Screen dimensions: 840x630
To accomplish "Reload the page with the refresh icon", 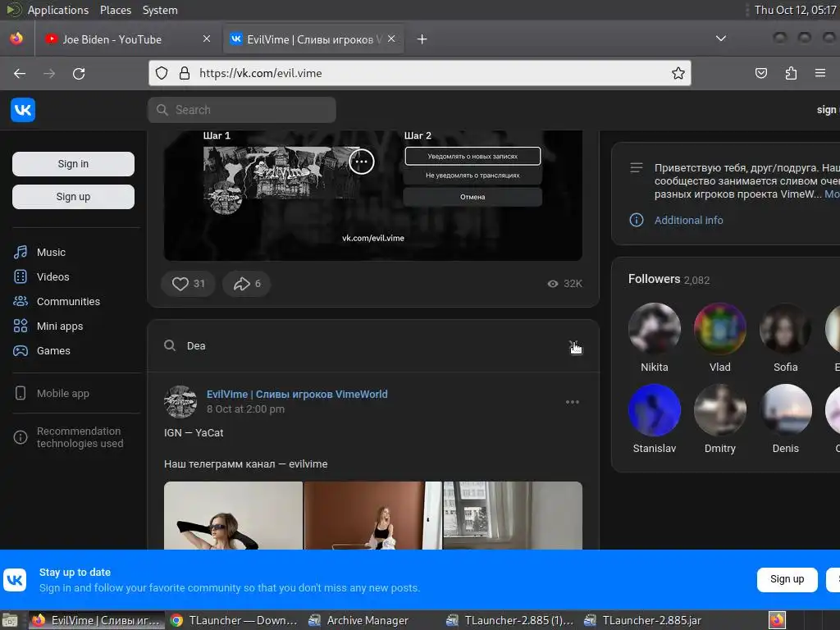I will click(x=79, y=73).
